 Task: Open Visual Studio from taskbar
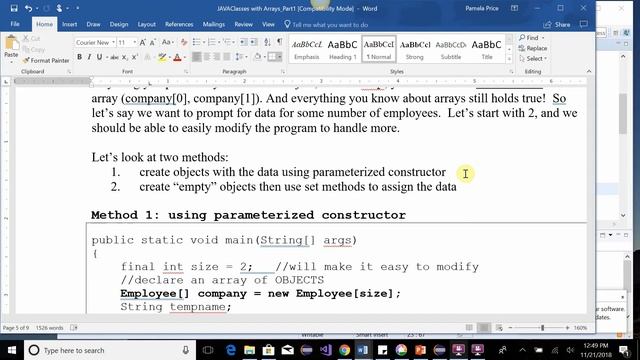325,350
